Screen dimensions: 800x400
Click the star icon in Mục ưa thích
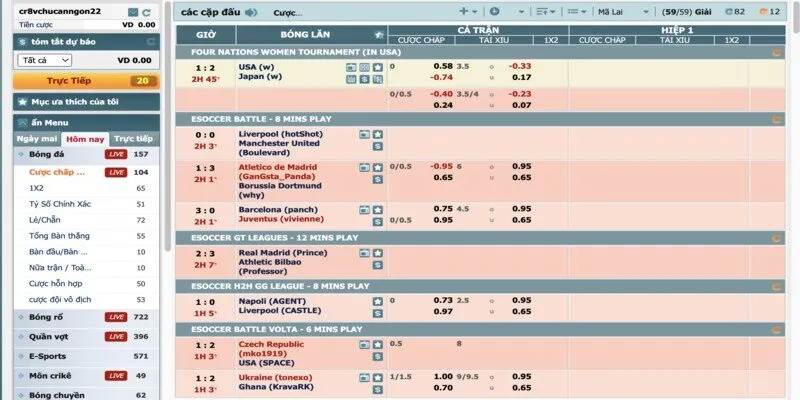tap(22, 102)
